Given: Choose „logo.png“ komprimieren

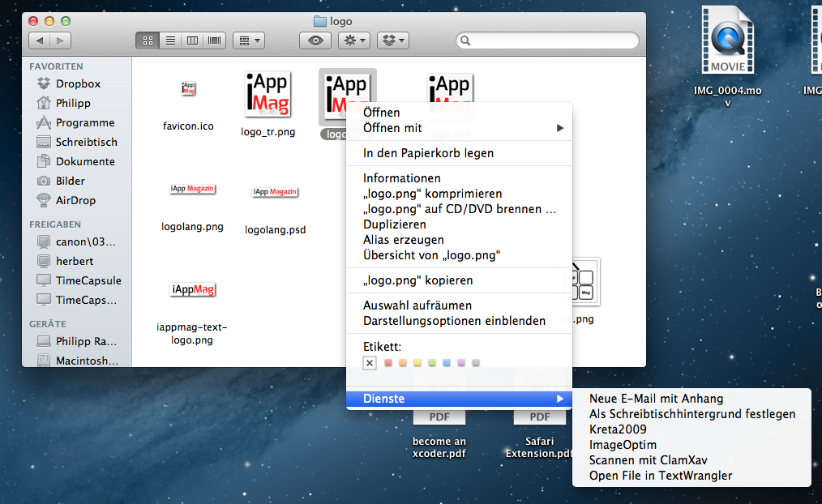Looking at the screenshot, I should (x=459, y=194).
